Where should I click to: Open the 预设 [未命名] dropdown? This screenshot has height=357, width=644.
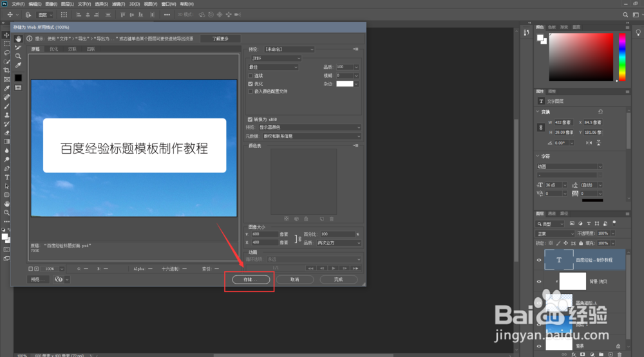[289, 50]
